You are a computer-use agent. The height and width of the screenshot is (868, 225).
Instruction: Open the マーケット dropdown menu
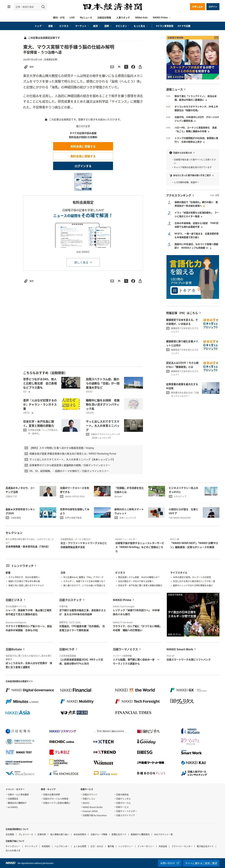(x=82, y=26)
